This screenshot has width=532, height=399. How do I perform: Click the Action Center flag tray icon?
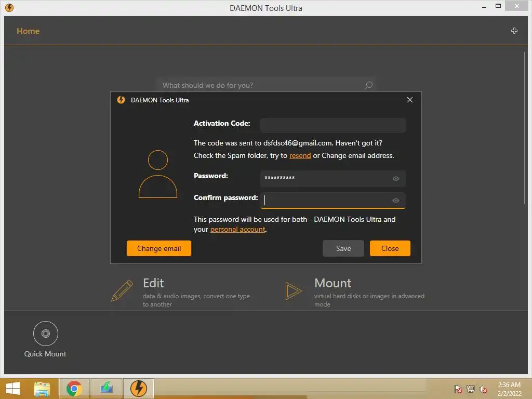pyautogui.click(x=458, y=389)
